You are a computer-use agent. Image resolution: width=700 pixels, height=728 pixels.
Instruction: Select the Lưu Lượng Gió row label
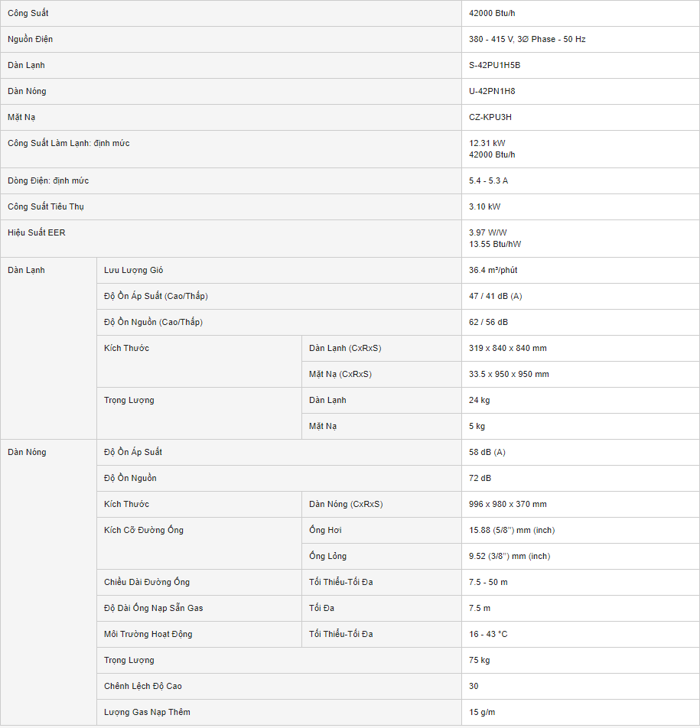[133, 270]
